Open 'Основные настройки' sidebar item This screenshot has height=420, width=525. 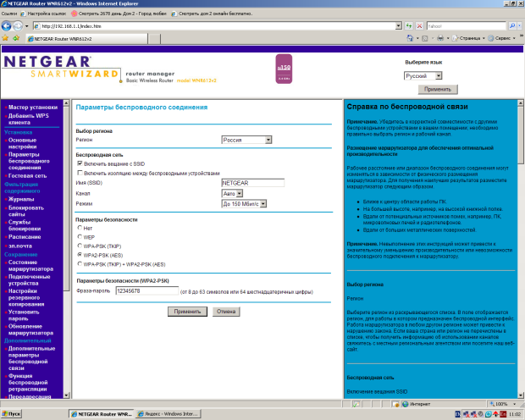22,143
